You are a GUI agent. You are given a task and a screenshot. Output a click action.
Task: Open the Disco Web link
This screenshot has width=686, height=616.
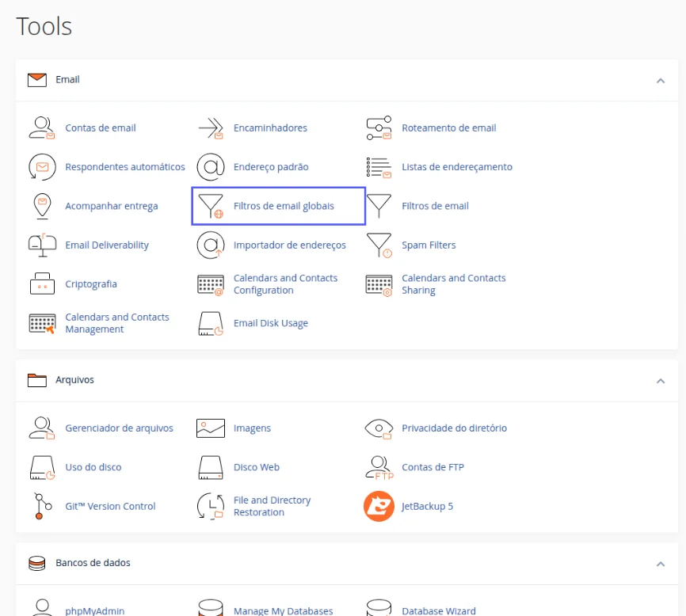[x=257, y=467]
